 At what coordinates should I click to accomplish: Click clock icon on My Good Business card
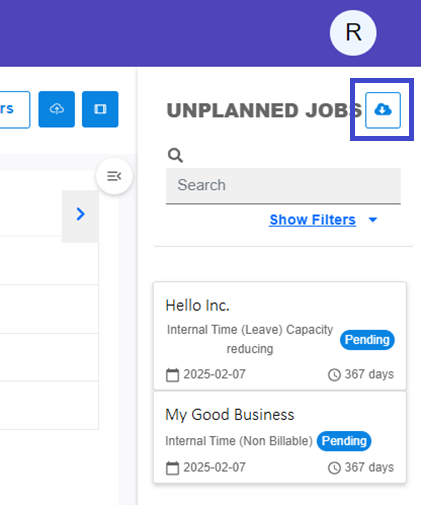(x=334, y=468)
